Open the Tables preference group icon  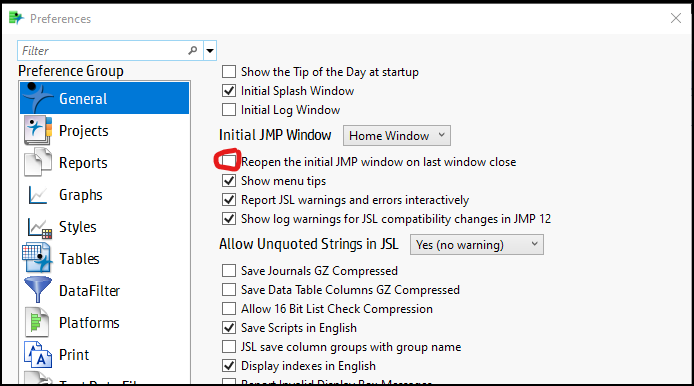coord(38,258)
